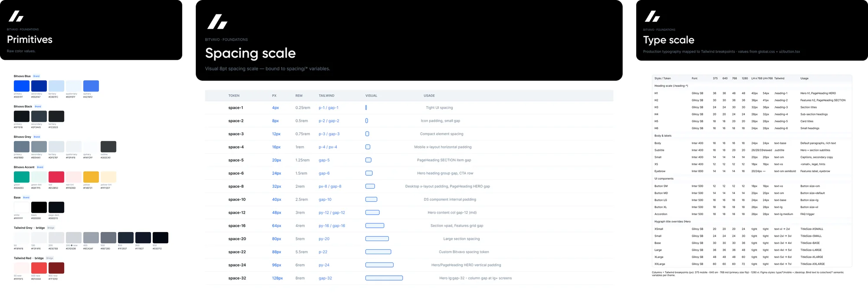This screenshot has width=868, height=294.
Task: Click the Brand tag beside Bitvavo Blue
Action: coord(36,76)
